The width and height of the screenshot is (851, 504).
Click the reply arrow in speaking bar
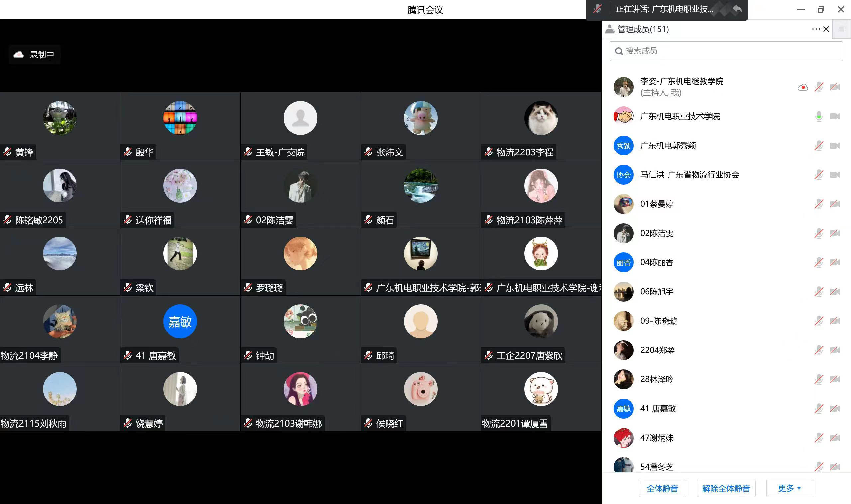tap(737, 9)
